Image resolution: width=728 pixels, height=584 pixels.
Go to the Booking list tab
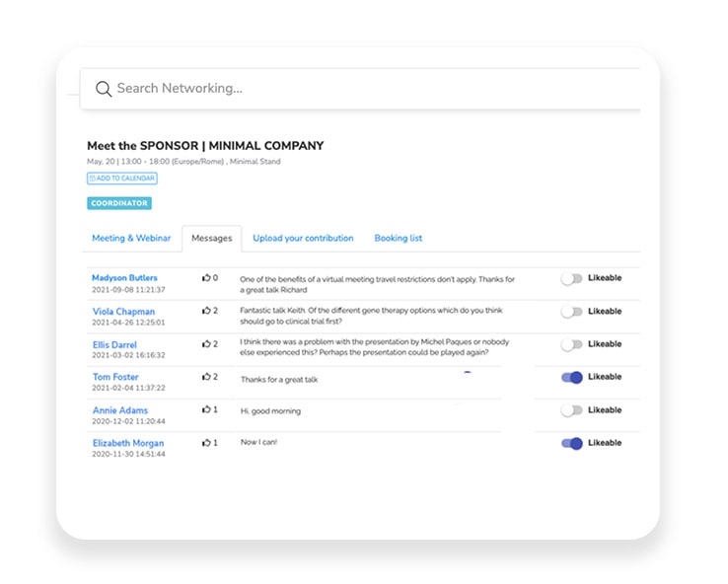(x=398, y=239)
